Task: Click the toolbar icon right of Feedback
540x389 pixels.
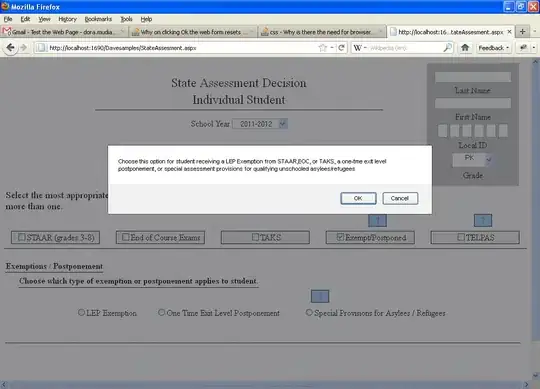Action: pos(523,48)
